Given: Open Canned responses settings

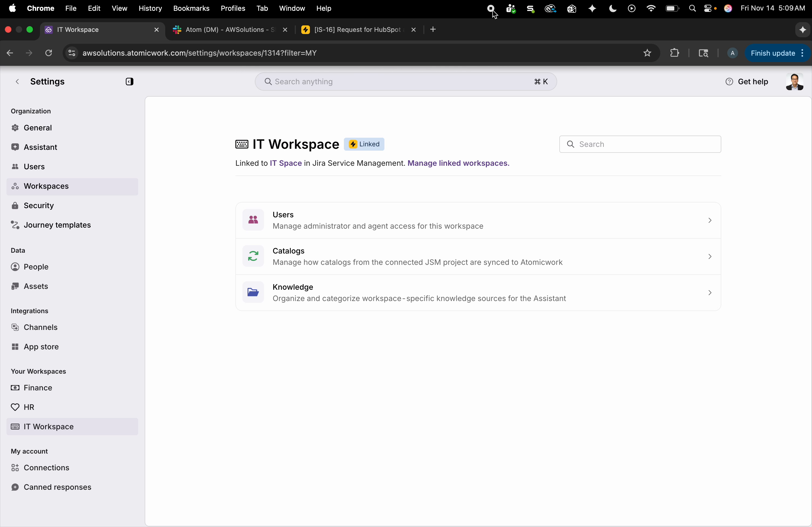Looking at the screenshot, I should [57, 487].
